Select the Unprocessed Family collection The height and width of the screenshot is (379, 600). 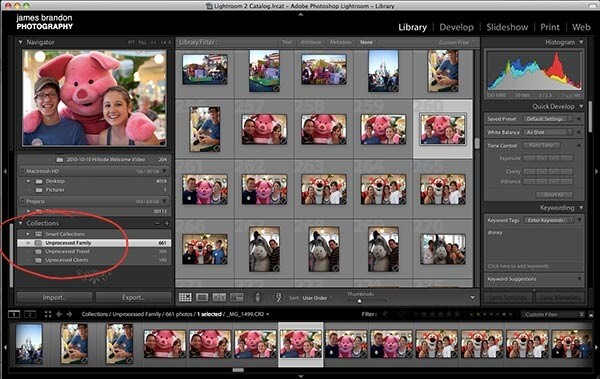click(x=94, y=243)
